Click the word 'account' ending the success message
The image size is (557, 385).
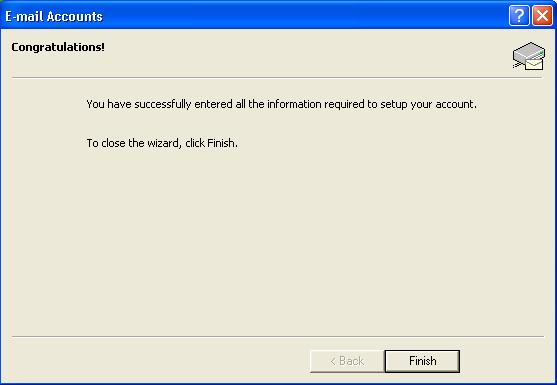pyautogui.click(x=454, y=104)
